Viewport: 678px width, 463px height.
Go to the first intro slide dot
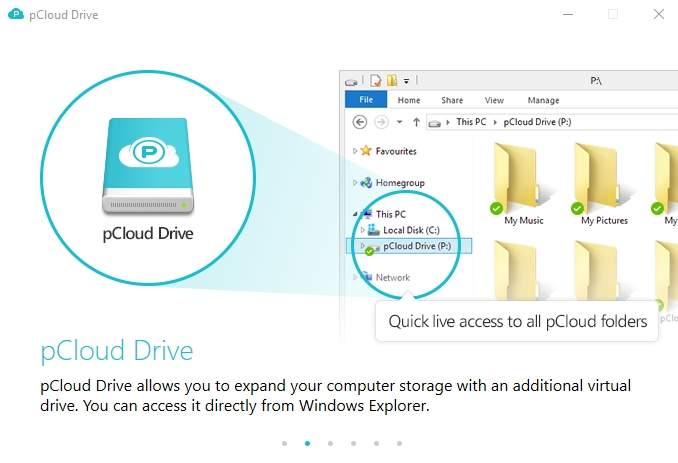pyautogui.click(x=284, y=444)
